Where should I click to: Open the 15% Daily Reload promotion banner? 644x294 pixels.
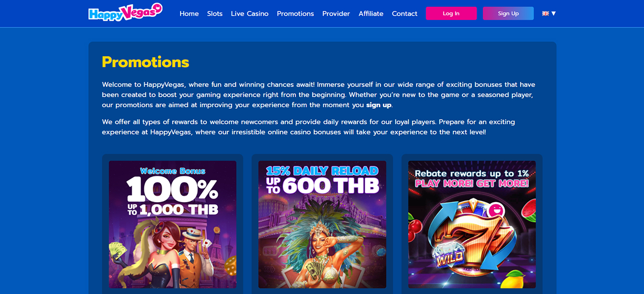pyautogui.click(x=322, y=225)
